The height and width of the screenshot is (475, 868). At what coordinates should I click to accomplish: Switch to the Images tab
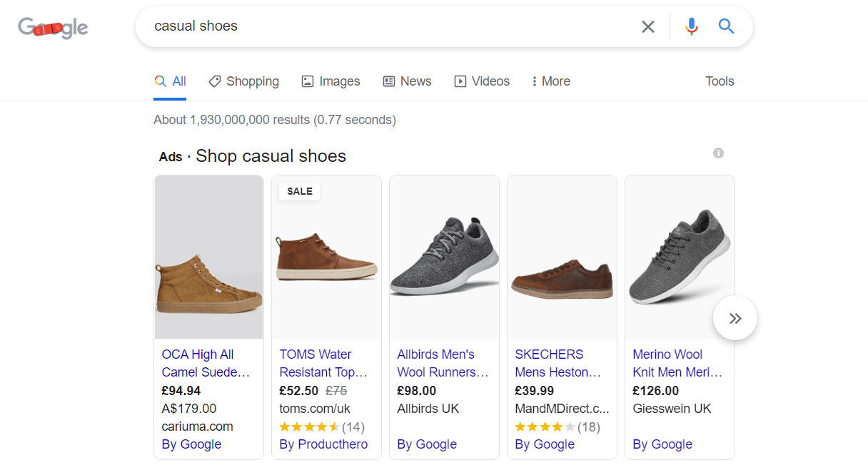pyautogui.click(x=330, y=81)
